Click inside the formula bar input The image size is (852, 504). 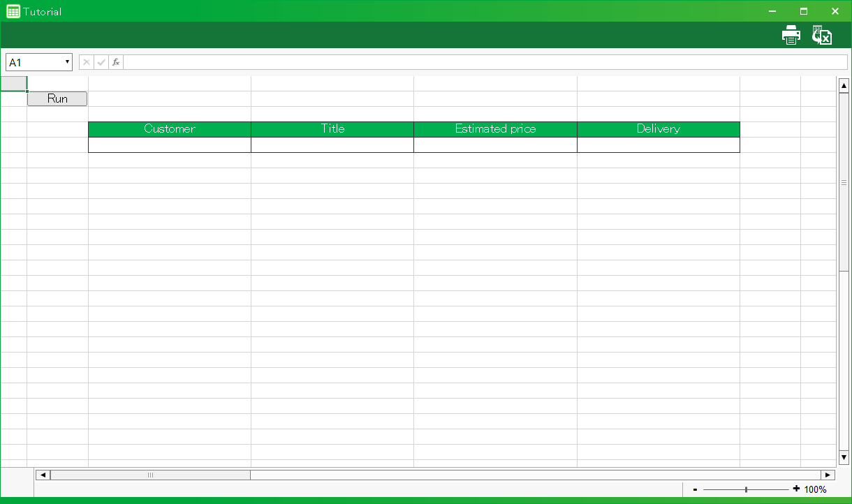coord(485,62)
